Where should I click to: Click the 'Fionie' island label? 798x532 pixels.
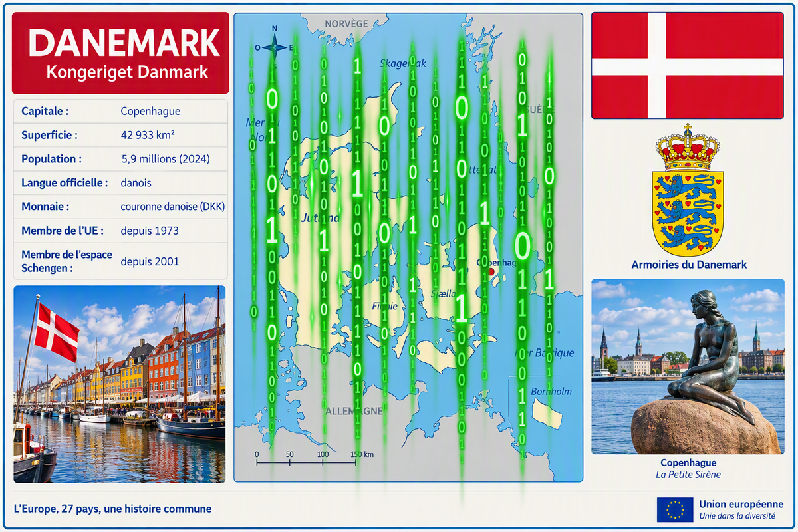(384, 306)
